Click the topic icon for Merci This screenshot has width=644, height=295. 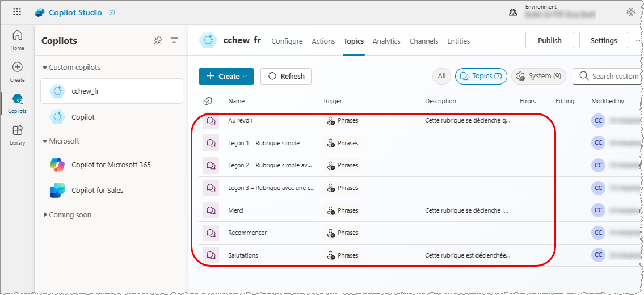pos(211,210)
